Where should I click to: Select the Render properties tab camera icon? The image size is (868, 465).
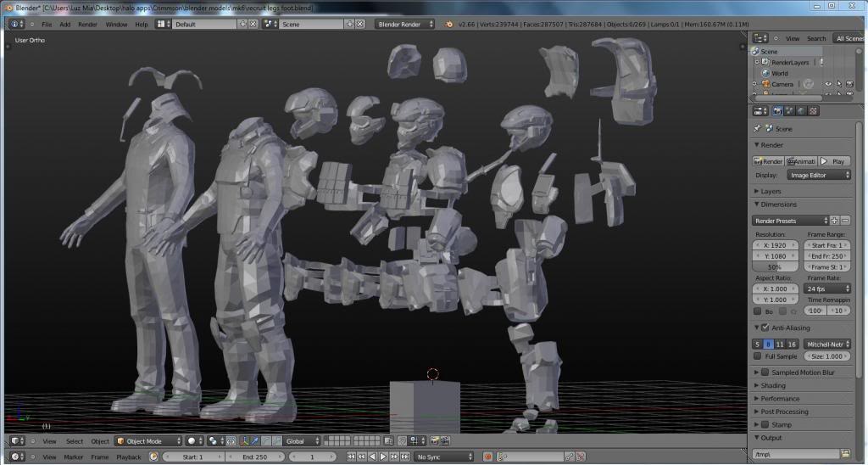click(x=777, y=111)
